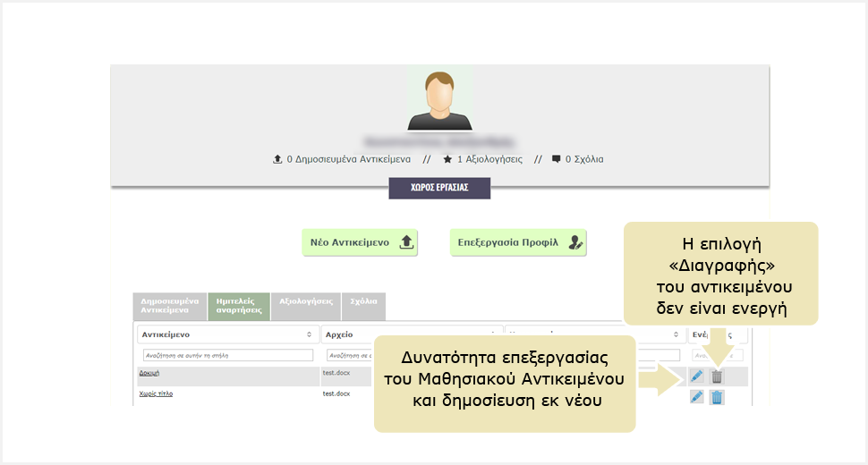Focus the search field under Αντικείμενο column
Screen dimensions: 868x465
227,355
